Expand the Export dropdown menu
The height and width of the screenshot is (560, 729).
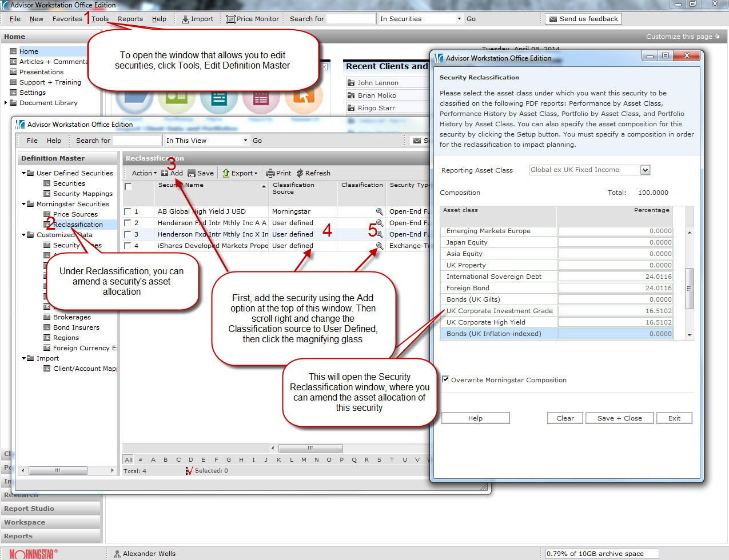tap(240, 173)
